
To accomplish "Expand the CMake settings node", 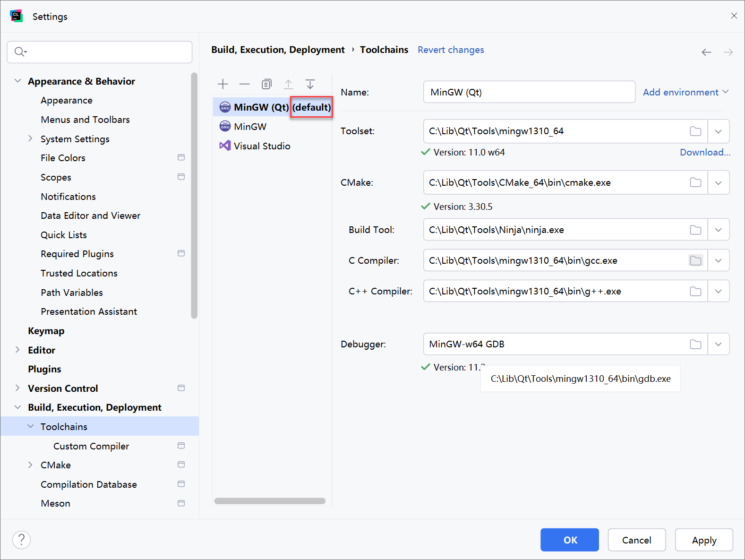I will [30, 465].
